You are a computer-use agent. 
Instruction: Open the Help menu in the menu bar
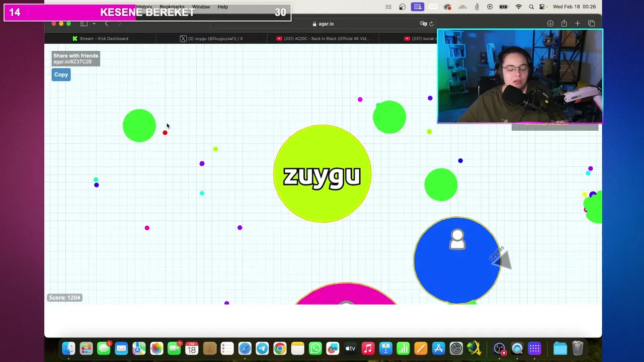point(222,7)
